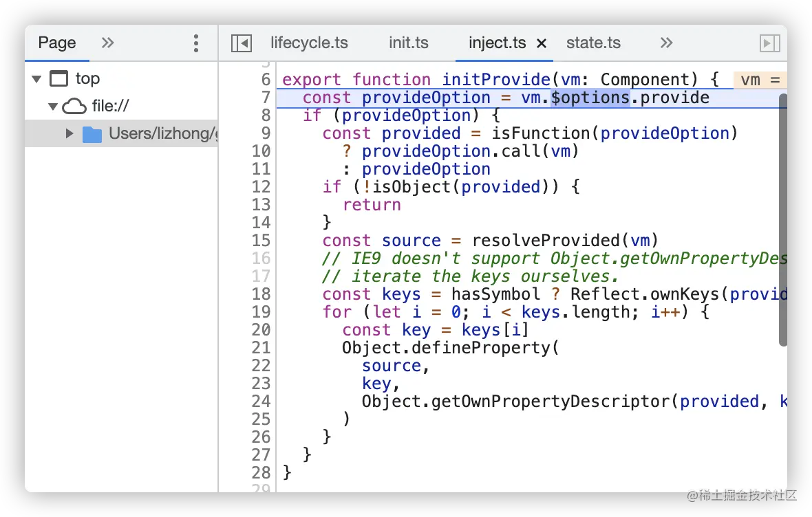Set breakpoint on line number 21
Image resolution: width=812 pixels, height=517 pixels.
pos(261,348)
